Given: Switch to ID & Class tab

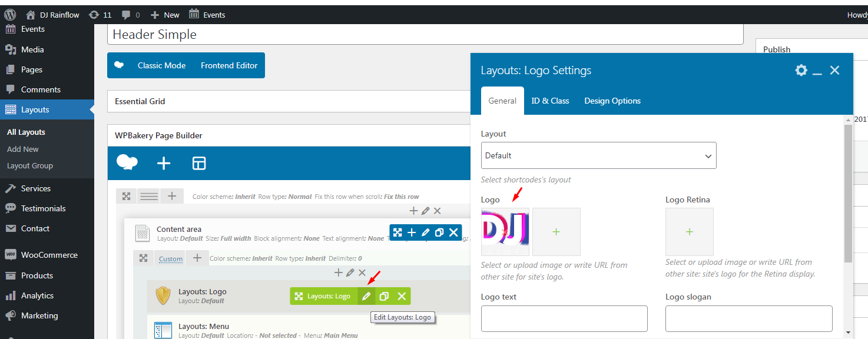Looking at the screenshot, I should pyautogui.click(x=550, y=101).
